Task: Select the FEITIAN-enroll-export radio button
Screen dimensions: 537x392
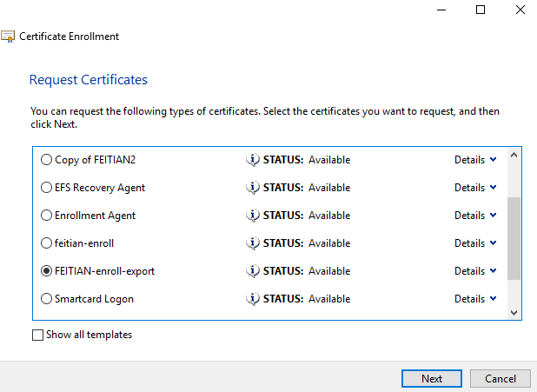Action: pyautogui.click(x=46, y=270)
